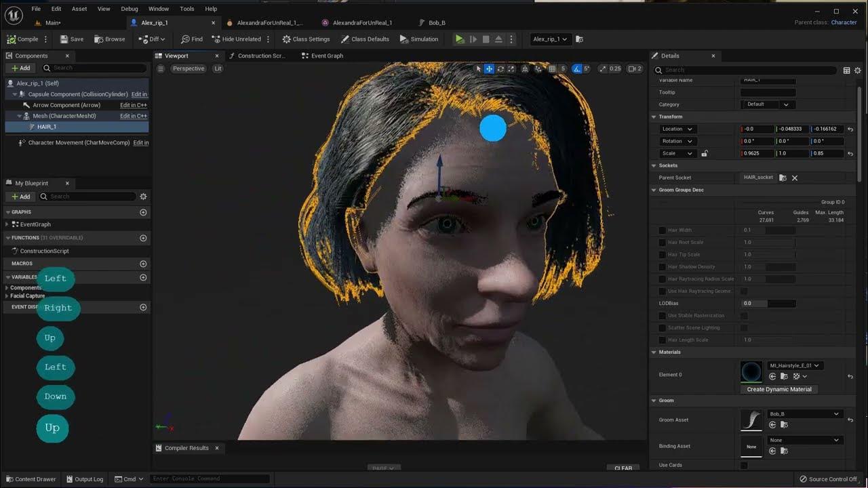The image size is (868, 488).
Task: Open Class Defaults
Action: [365, 39]
